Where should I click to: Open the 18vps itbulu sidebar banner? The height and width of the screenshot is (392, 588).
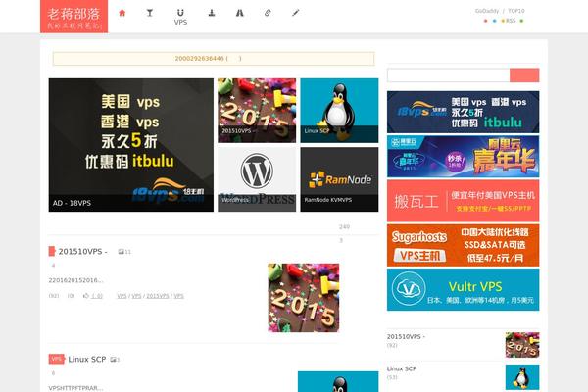point(464,112)
